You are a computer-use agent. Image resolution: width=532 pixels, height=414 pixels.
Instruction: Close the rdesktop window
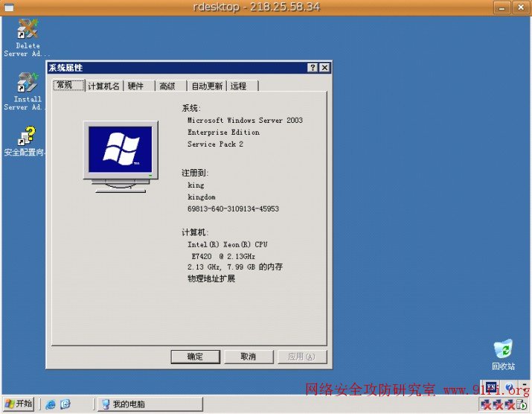point(521,7)
